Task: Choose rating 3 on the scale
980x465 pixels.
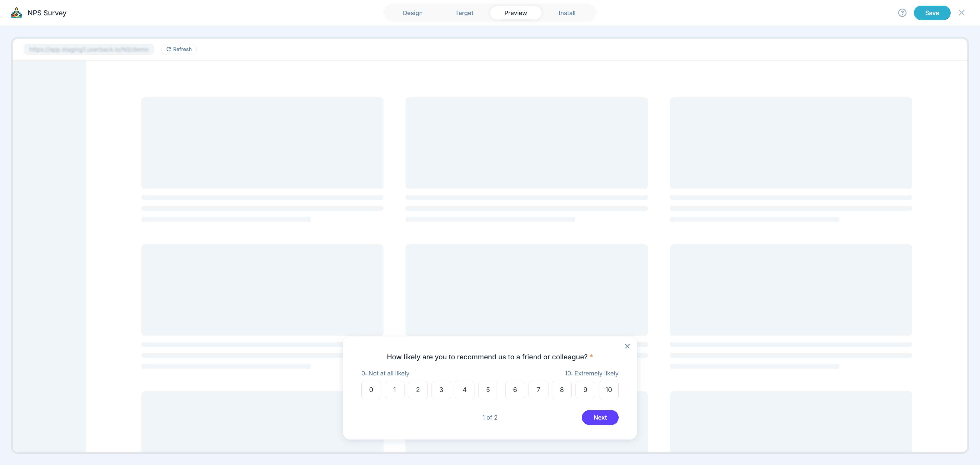Action: coord(441,390)
